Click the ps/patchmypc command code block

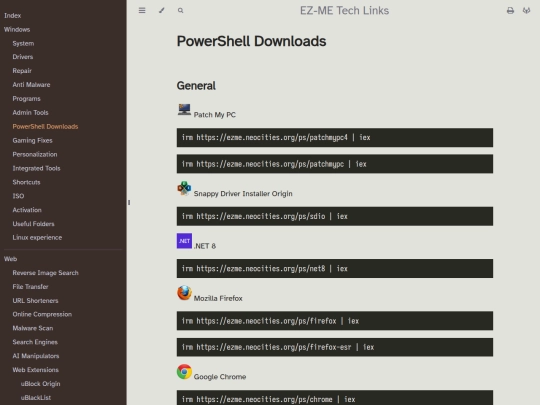point(335,164)
